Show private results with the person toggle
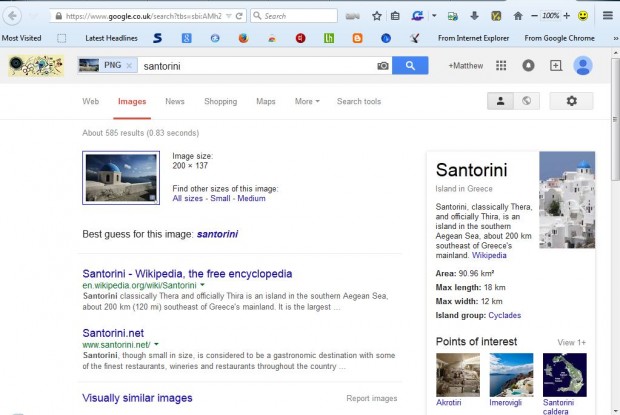 tap(500, 101)
